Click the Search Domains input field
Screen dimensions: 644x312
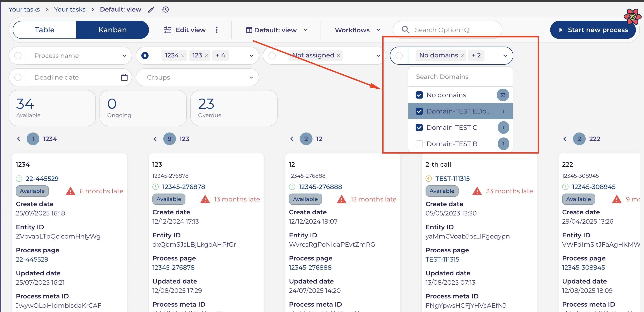click(x=460, y=77)
